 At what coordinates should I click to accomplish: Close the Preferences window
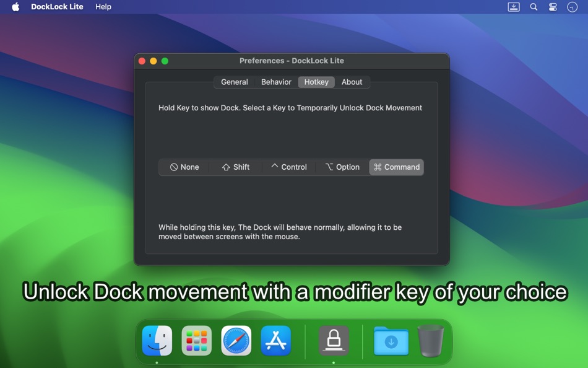tap(142, 61)
